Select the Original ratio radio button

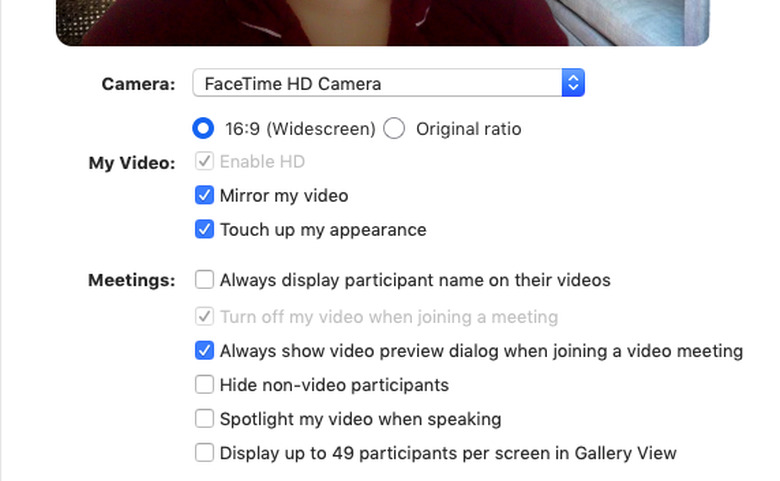click(x=394, y=128)
